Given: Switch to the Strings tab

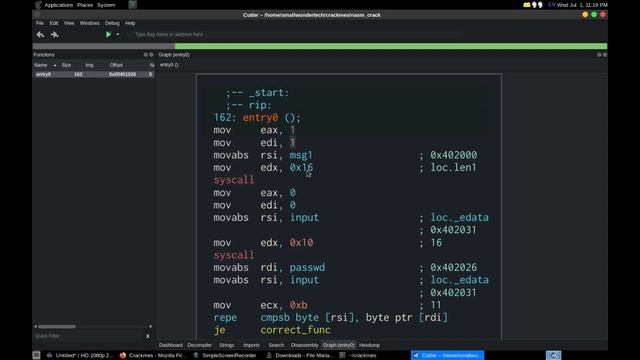Looking at the screenshot, I should pos(227,345).
